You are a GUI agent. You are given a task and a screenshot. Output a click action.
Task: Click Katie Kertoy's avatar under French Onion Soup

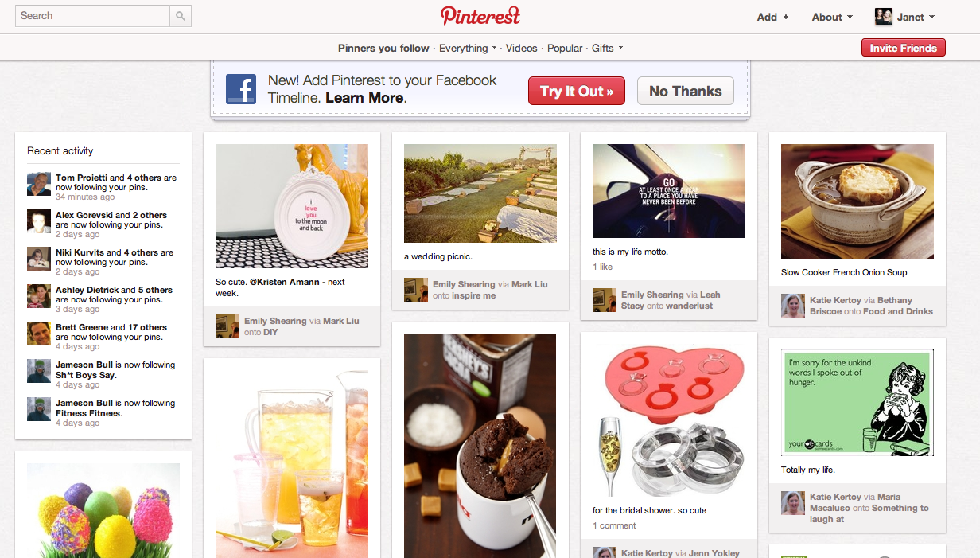click(x=793, y=306)
